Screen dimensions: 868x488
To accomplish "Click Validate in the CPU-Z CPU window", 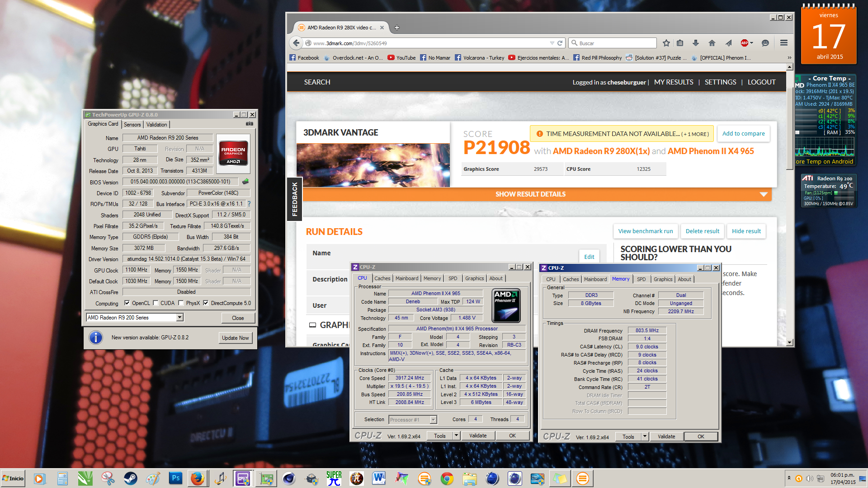I will tap(478, 436).
